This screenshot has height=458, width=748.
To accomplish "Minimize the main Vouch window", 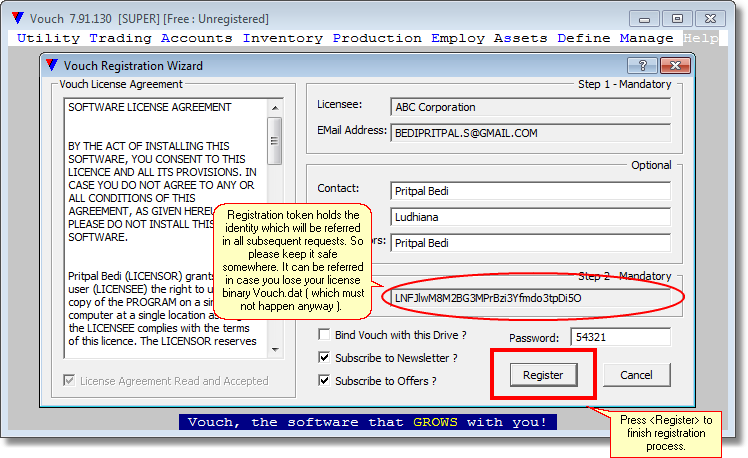I will click(x=644, y=19).
